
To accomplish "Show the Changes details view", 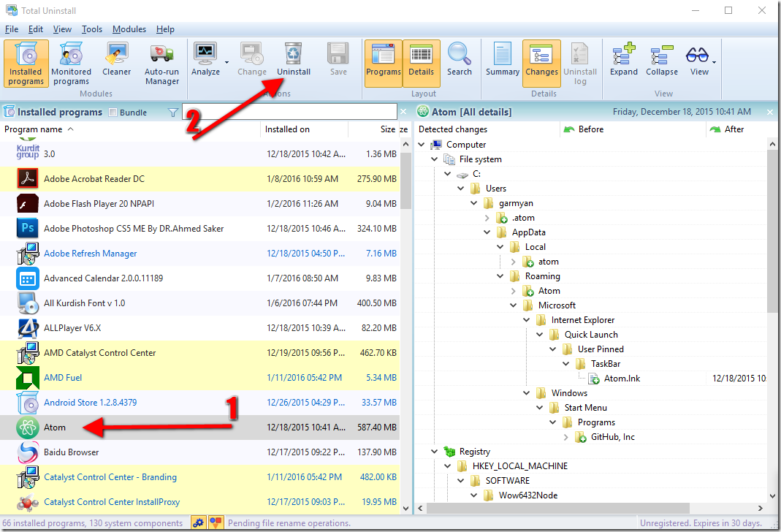I will (541, 64).
